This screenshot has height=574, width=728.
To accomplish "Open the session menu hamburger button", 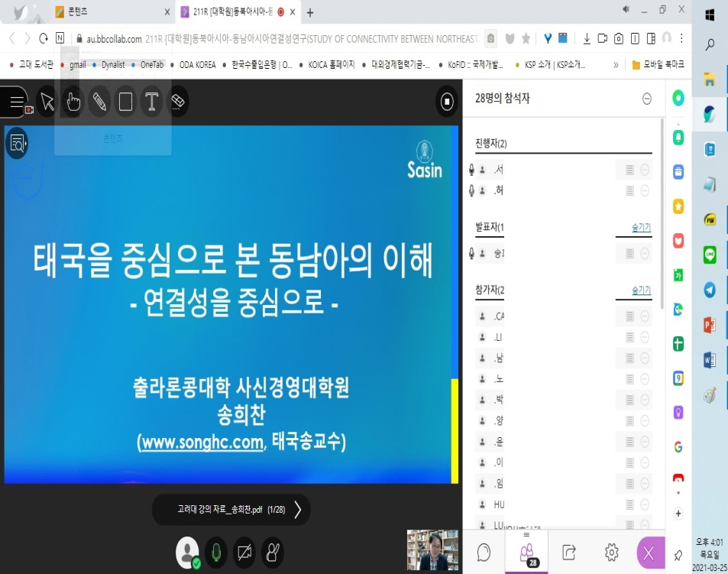I will point(15,102).
